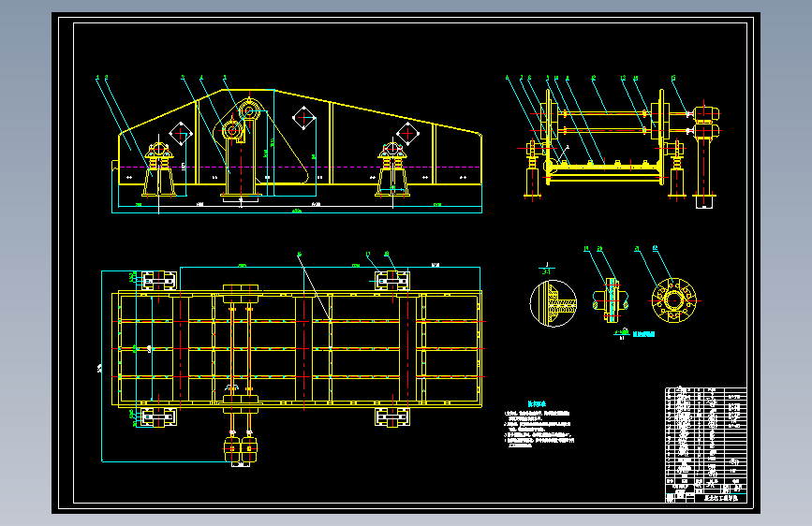Screen dimensions: 812x526
Task: Select the top-left spring mount in the plan view
Action: (x=158, y=281)
